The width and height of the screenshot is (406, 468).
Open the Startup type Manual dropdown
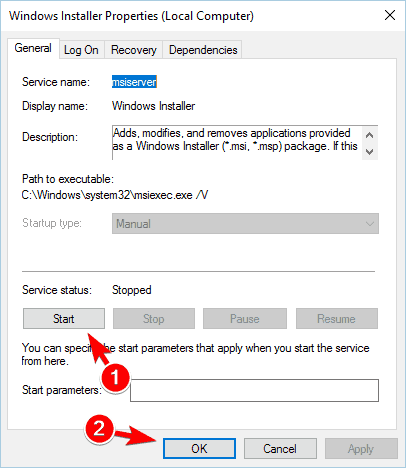click(x=245, y=224)
